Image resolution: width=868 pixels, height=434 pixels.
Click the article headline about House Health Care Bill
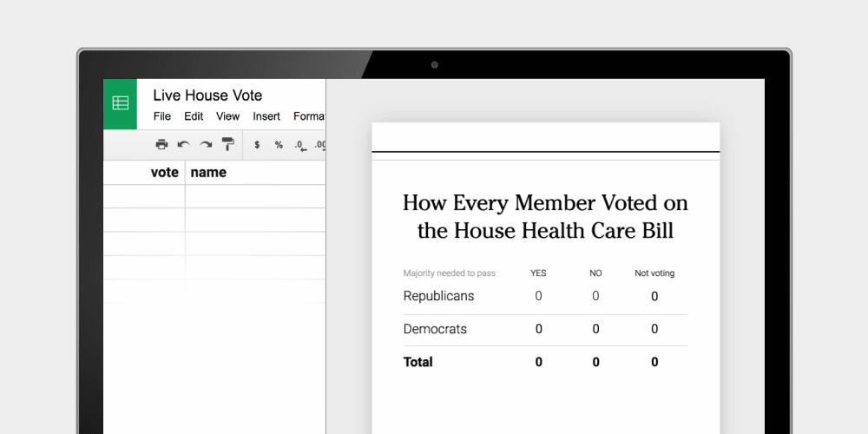(x=545, y=216)
